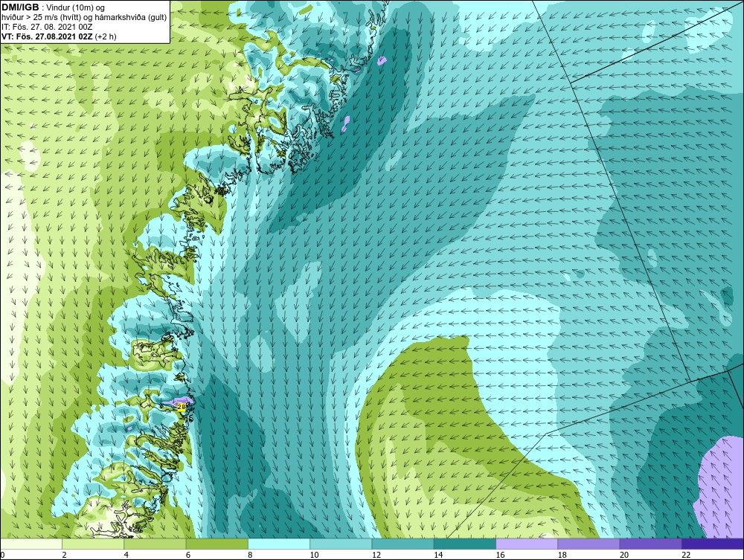744x560 pixels.
Task: Select the above 22 m/s indigo swatch
Action: coord(713,544)
